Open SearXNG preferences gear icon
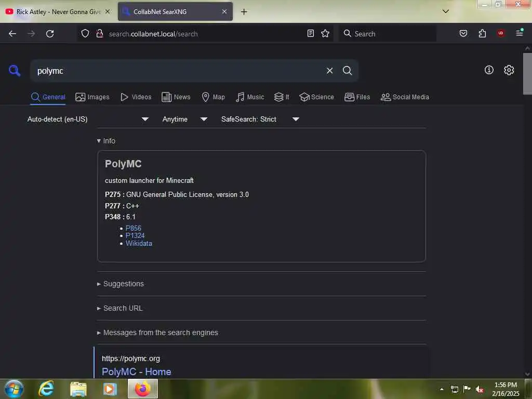The image size is (532, 399). pos(509,70)
